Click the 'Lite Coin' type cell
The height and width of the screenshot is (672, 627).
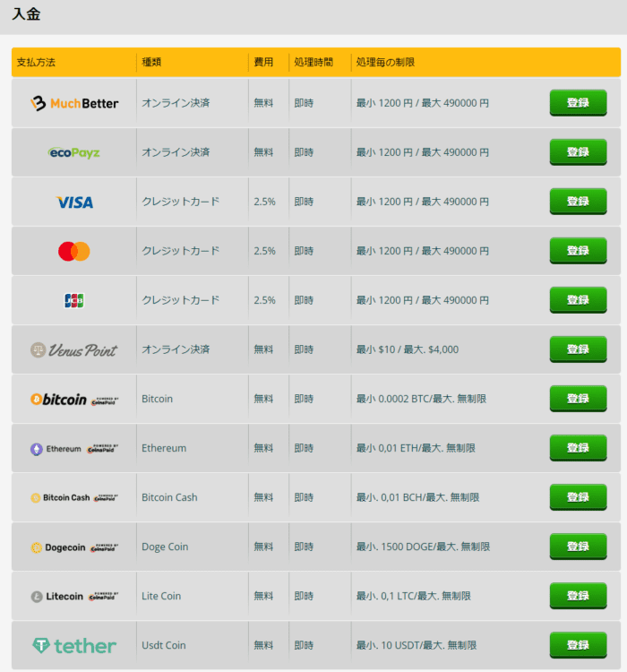click(161, 596)
